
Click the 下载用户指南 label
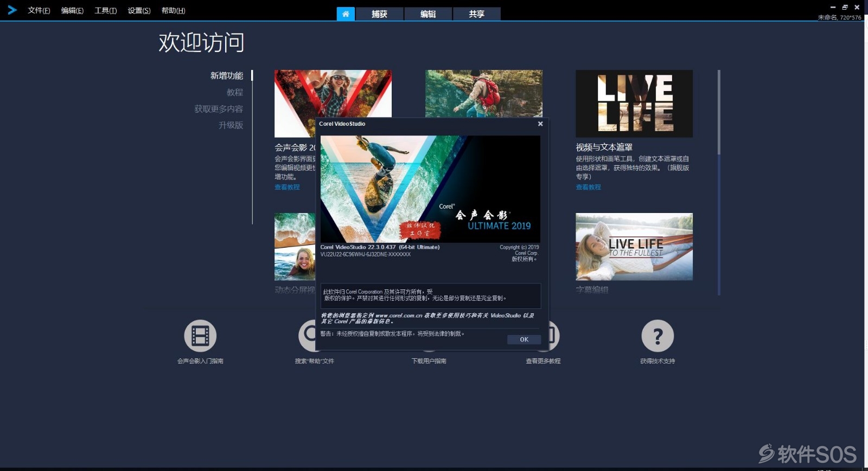[429, 361]
